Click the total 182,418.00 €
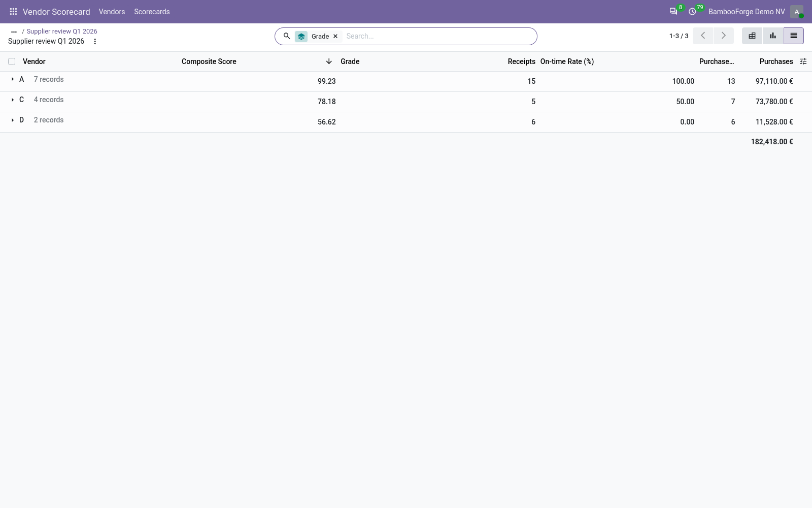 click(x=772, y=142)
